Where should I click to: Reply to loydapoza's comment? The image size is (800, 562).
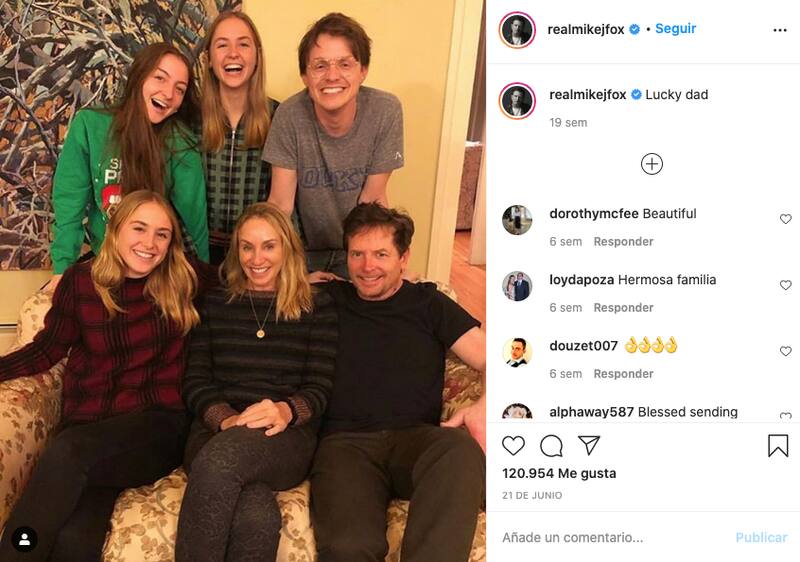623,308
